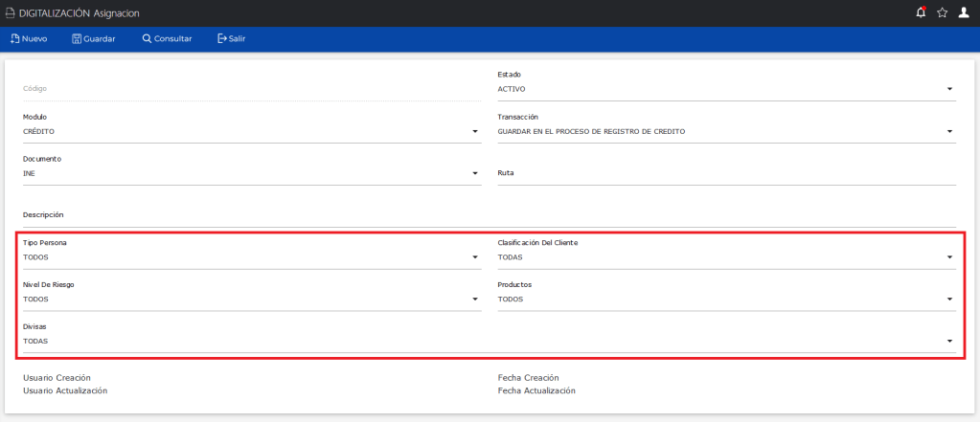Screen dimensions: 980x422
Task: Click the notification bell icon
Action: [x=921, y=12]
